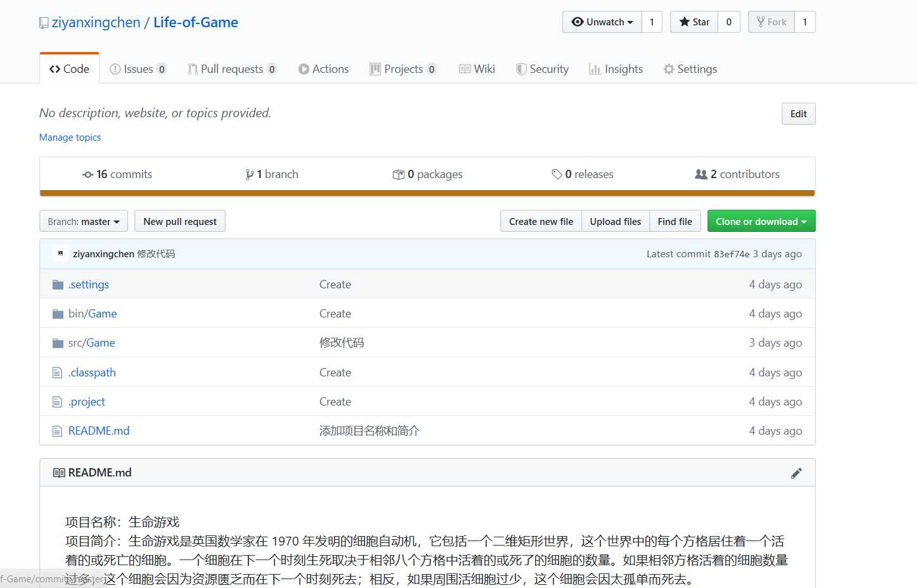This screenshot has height=588, width=918.
Task: View the 2 contributors
Action: point(737,174)
